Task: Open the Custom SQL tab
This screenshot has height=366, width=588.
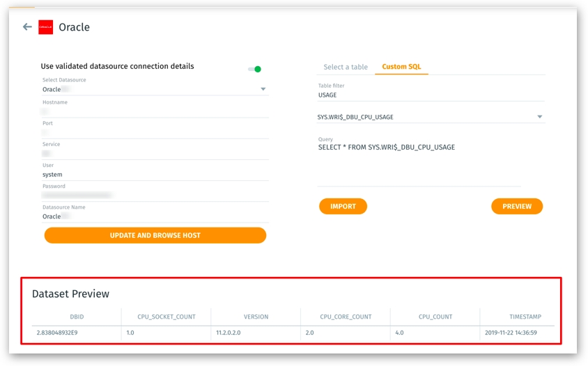Action: tap(401, 67)
